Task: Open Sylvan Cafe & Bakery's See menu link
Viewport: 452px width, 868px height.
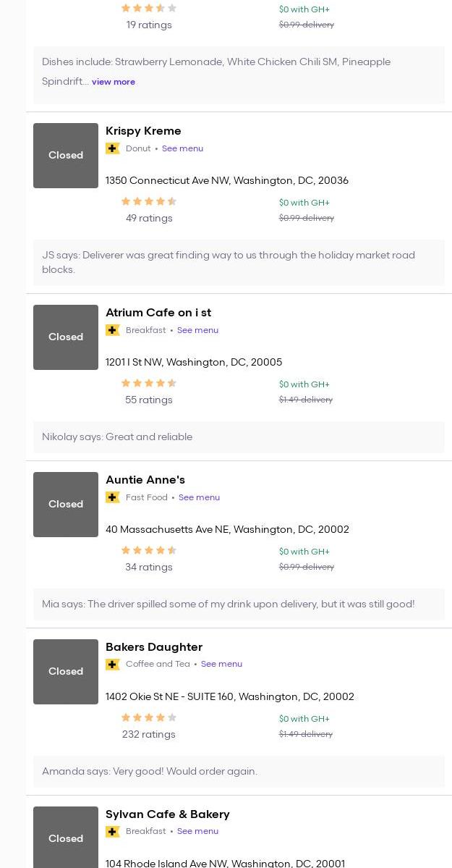Action: click(197, 831)
